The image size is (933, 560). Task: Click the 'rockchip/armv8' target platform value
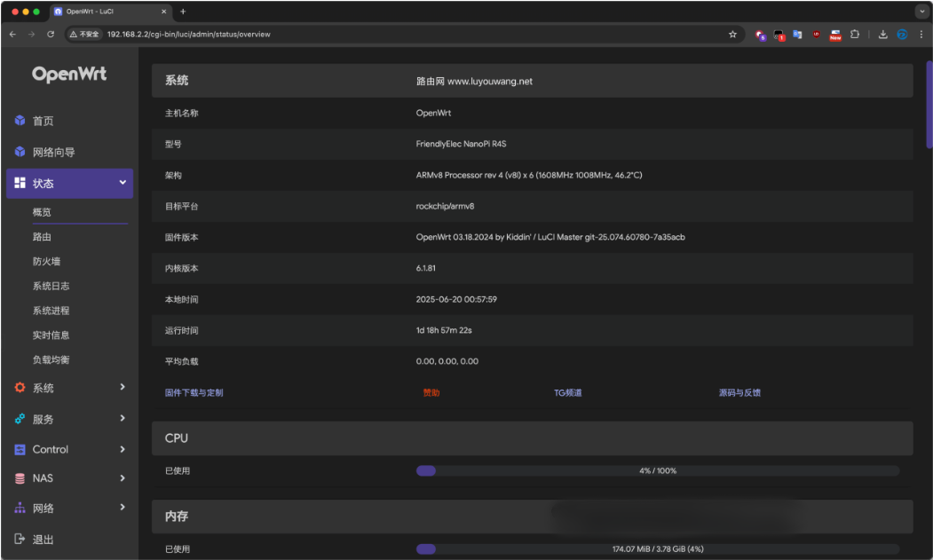tap(445, 206)
